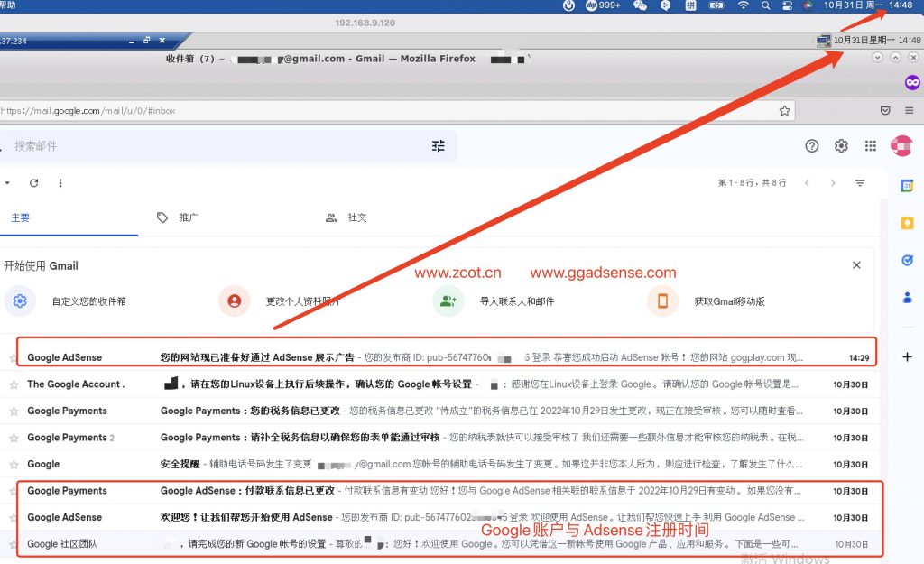Screen dimensions: 924x564
Task: Open Google Keep in side panel
Action: coord(907,223)
